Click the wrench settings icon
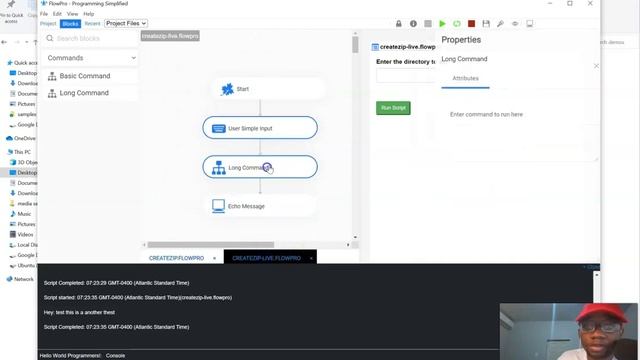 [x=500, y=24]
